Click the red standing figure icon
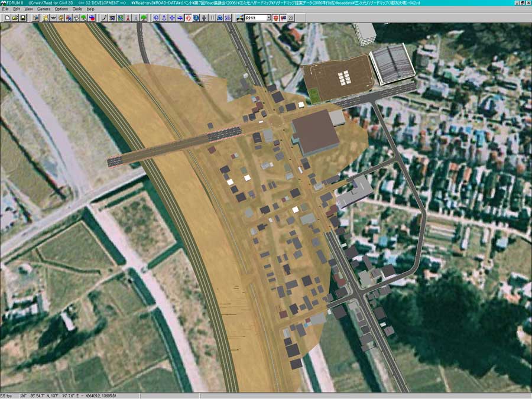Image resolution: width=532 pixels, height=399 pixels. pos(128,18)
